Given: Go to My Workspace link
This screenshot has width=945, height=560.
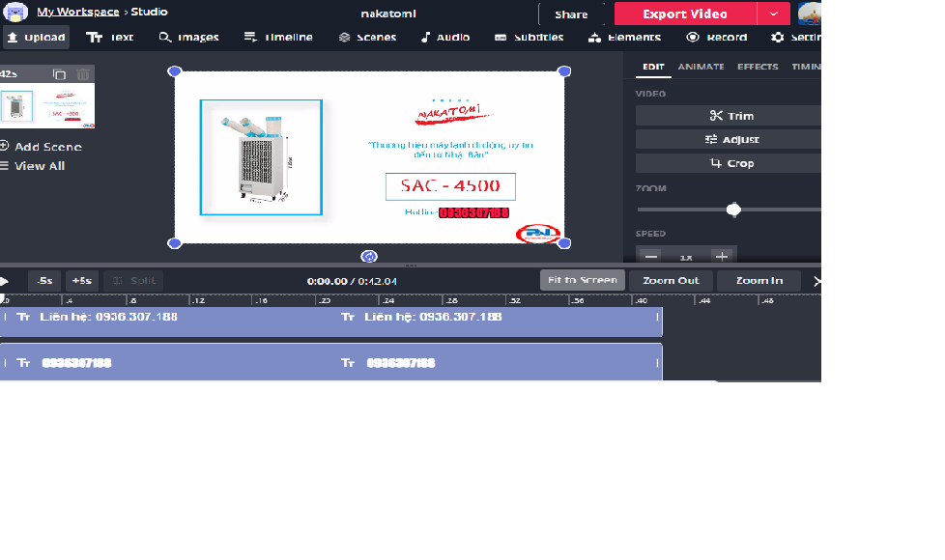Looking at the screenshot, I should [77, 12].
